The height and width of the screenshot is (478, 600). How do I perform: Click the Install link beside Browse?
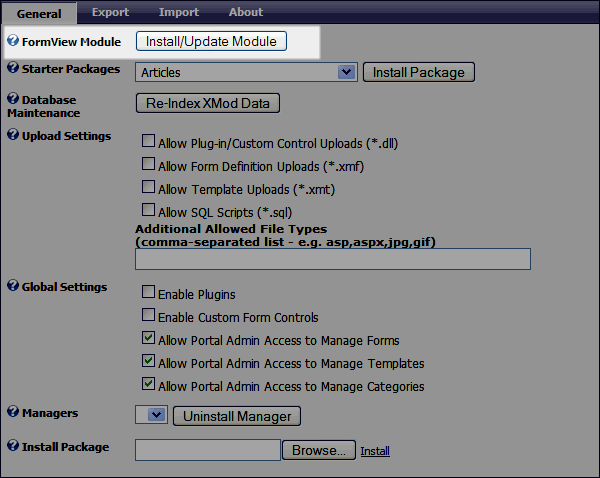point(375,451)
